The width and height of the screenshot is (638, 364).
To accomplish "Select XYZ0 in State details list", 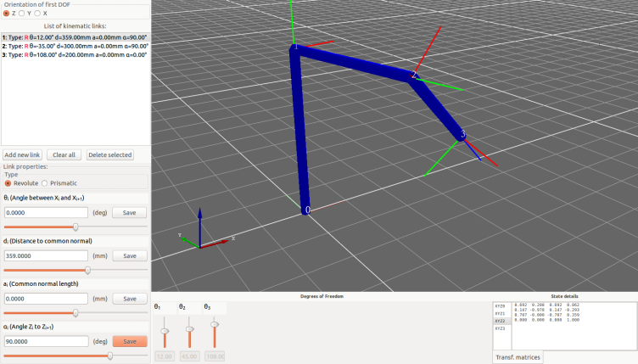I will pyautogui.click(x=500, y=305).
